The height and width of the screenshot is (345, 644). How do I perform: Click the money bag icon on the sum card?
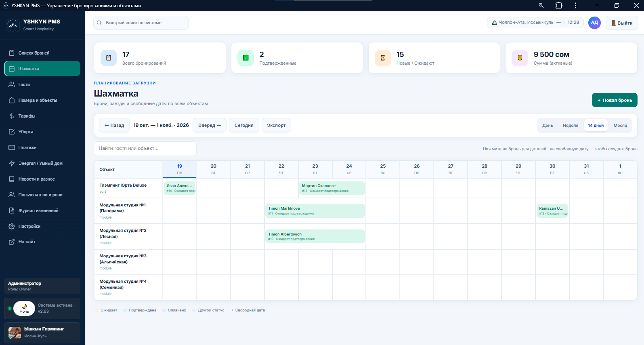click(520, 58)
